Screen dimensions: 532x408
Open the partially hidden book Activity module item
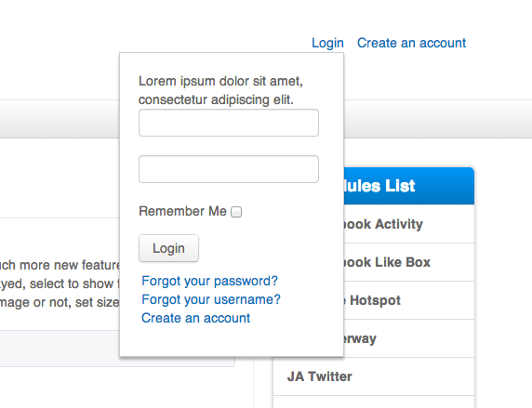(408, 224)
